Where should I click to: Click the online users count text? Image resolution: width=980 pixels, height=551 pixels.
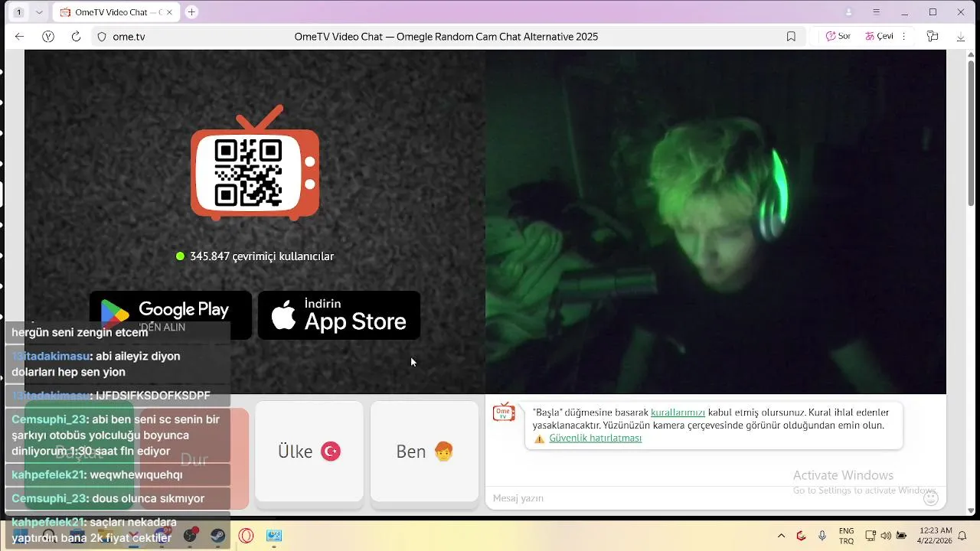262,256
